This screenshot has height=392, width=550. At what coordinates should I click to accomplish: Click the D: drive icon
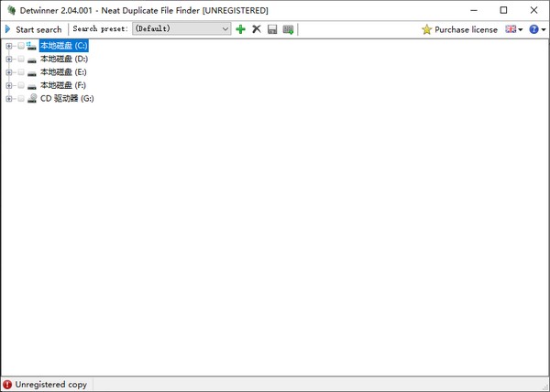point(32,60)
